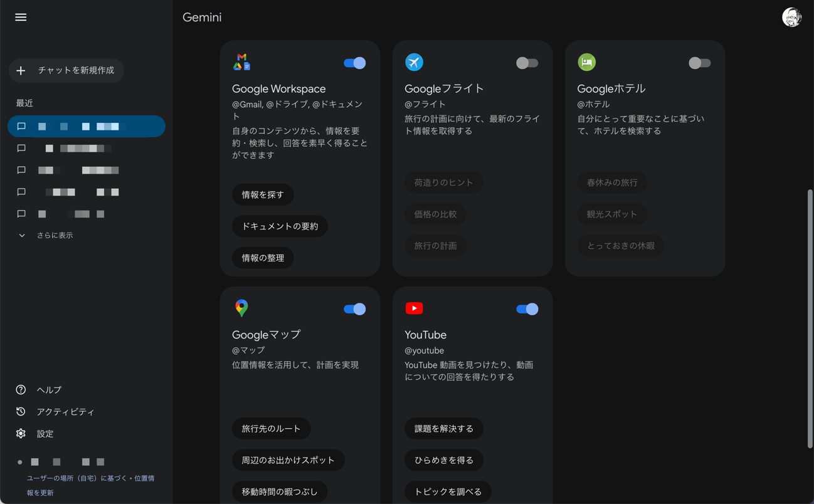Click the ひらめきを得る chip
This screenshot has width=814, height=504.
point(444,460)
